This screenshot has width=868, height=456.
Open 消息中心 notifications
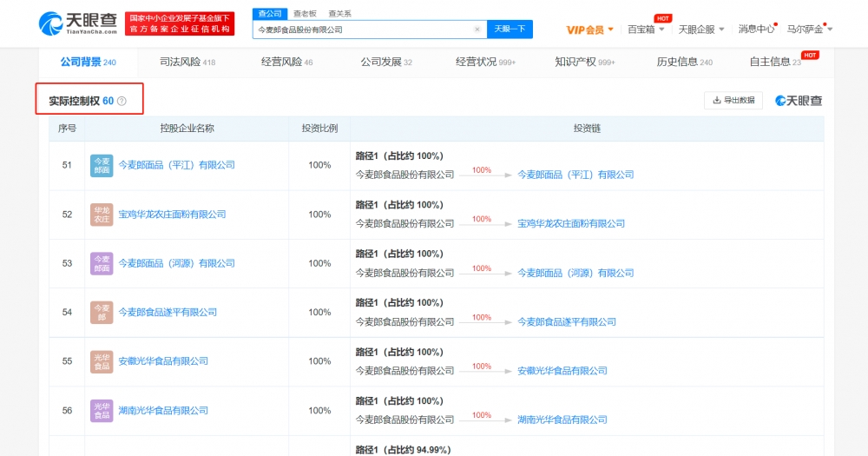(756, 30)
